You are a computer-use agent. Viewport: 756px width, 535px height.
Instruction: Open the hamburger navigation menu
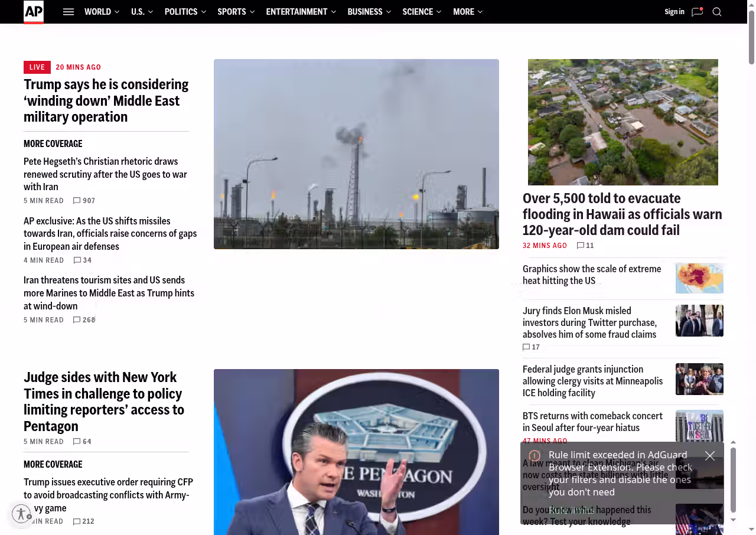tap(69, 12)
